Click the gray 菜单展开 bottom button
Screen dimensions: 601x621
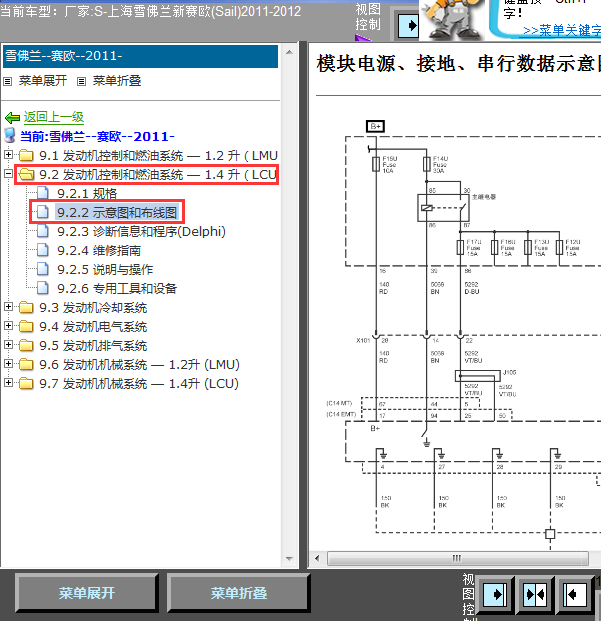pyautogui.click(x=87, y=593)
